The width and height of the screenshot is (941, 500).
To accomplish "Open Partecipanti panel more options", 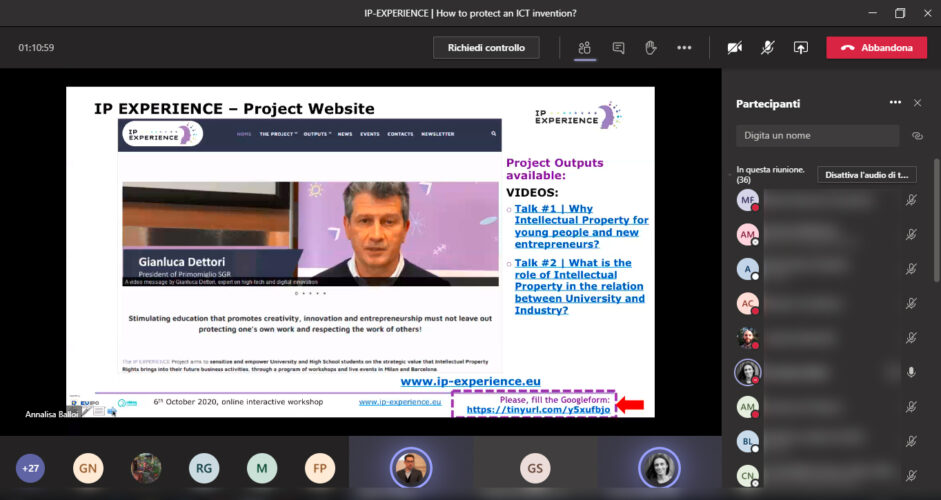I will [895, 103].
